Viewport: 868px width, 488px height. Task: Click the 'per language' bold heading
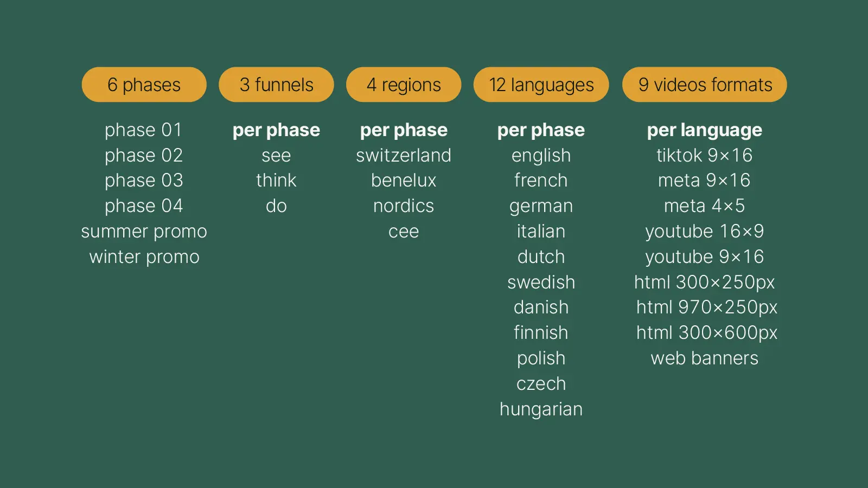coord(705,130)
